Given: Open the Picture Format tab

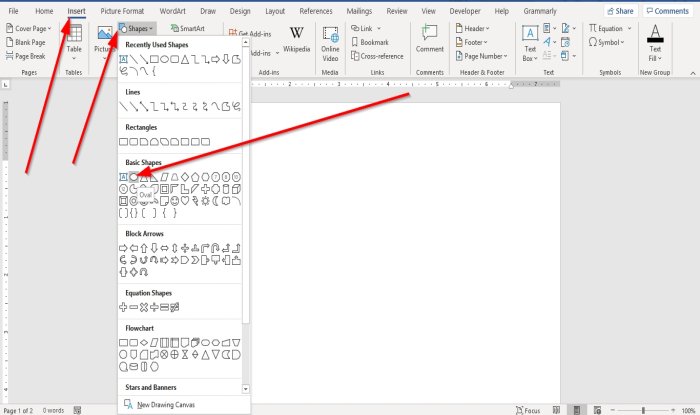Looking at the screenshot, I should [x=122, y=11].
